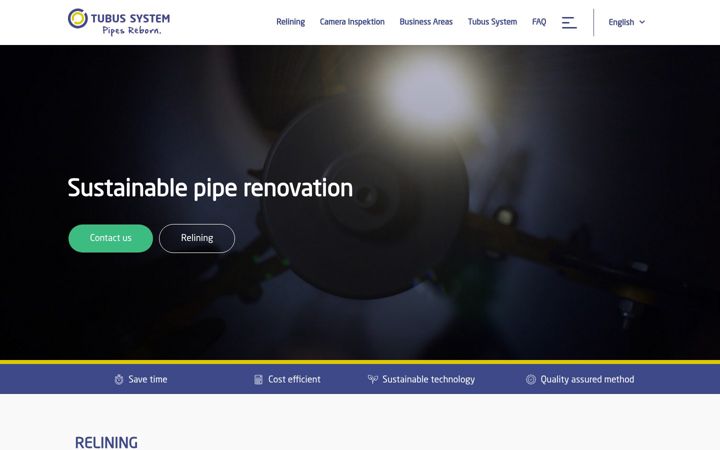Click the 'Sustainable technology' text
This screenshot has width=720, height=450.
[428, 379]
